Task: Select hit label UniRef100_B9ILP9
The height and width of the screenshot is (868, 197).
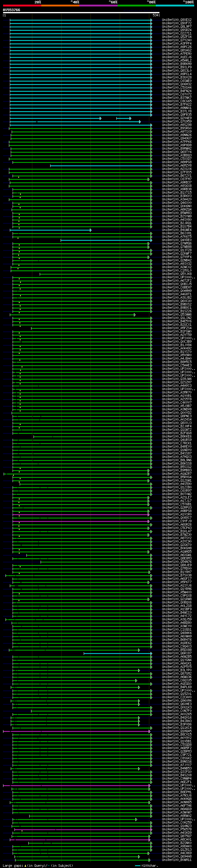Action: coord(177,67)
